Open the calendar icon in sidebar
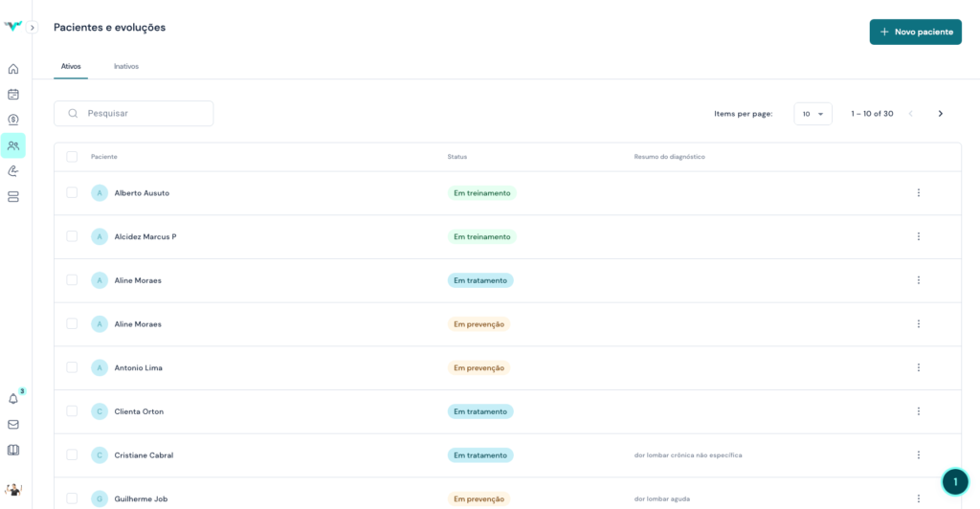The width and height of the screenshot is (980, 509). 13,95
